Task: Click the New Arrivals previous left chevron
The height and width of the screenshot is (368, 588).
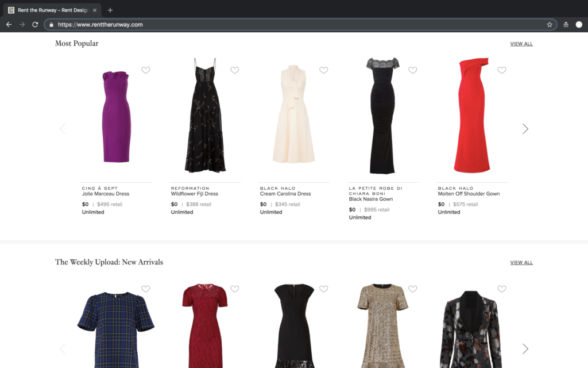Action: pyautogui.click(x=63, y=349)
